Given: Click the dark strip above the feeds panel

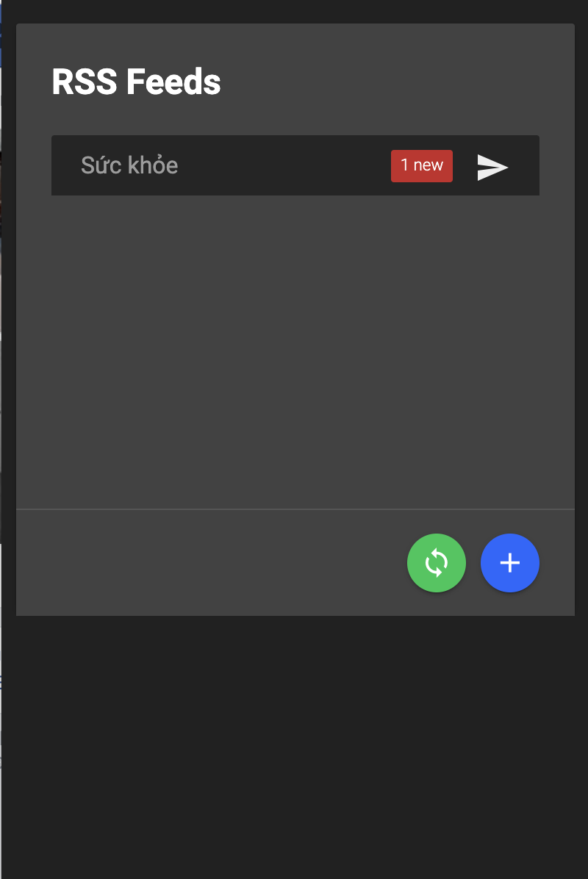Looking at the screenshot, I should [x=294, y=11].
